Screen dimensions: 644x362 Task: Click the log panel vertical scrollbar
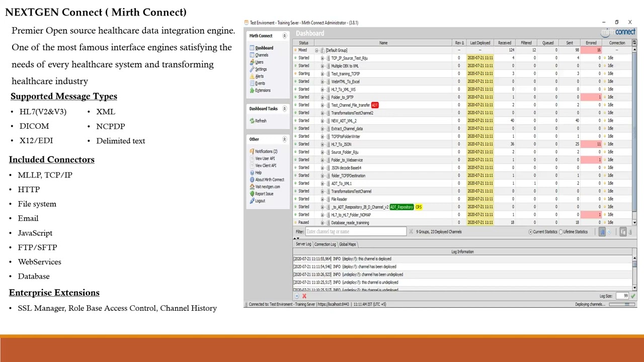634,274
